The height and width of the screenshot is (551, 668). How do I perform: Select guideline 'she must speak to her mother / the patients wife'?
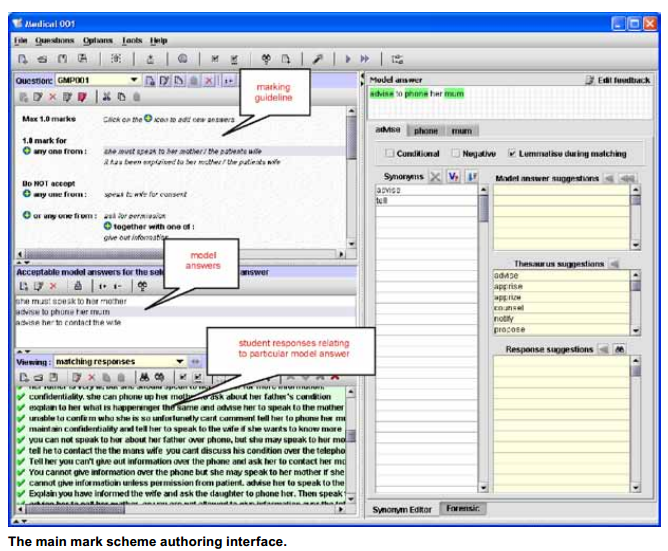(x=183, y=151)
